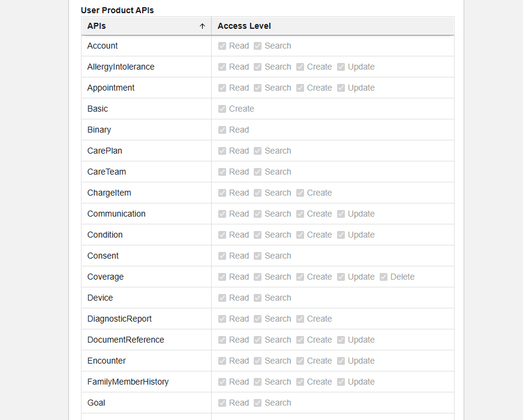Viewport: 523px width, 420px height.
Task: Toggle Search checkbox for CarePlan
Action: pos(258,151)
